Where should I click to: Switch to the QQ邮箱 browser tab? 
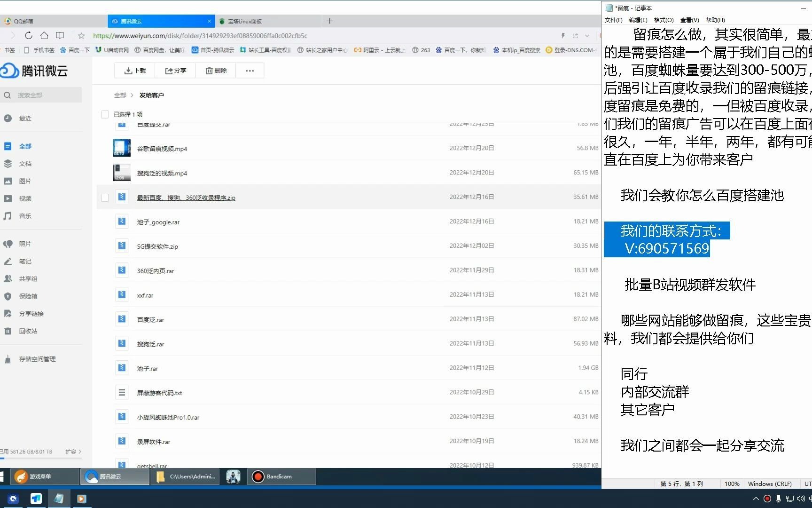(x=54, y=21)
